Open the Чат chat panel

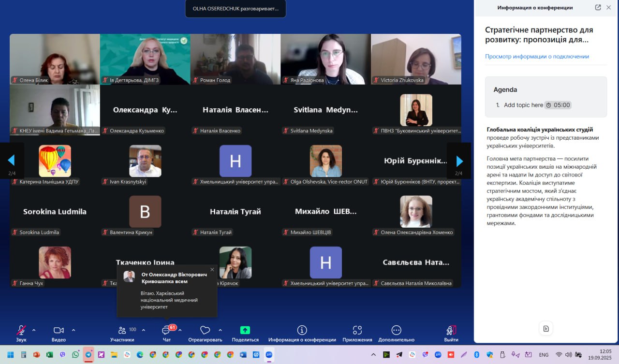[166, 331]
